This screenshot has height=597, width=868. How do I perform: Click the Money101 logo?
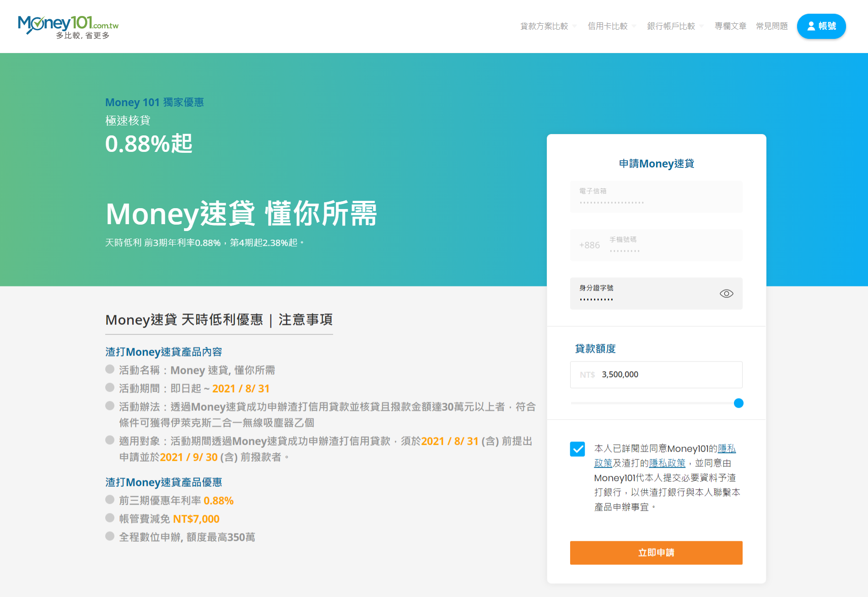tap(68, 27)
